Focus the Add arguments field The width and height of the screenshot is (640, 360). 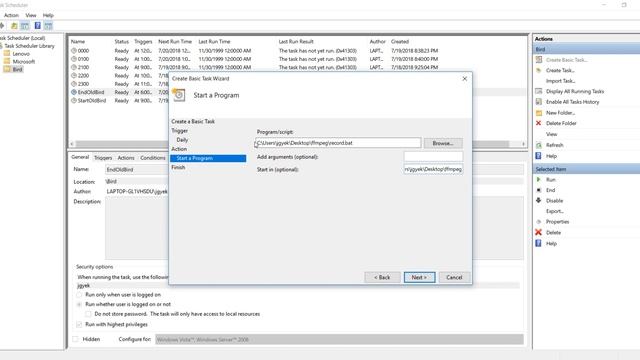[x=433, y=157]
